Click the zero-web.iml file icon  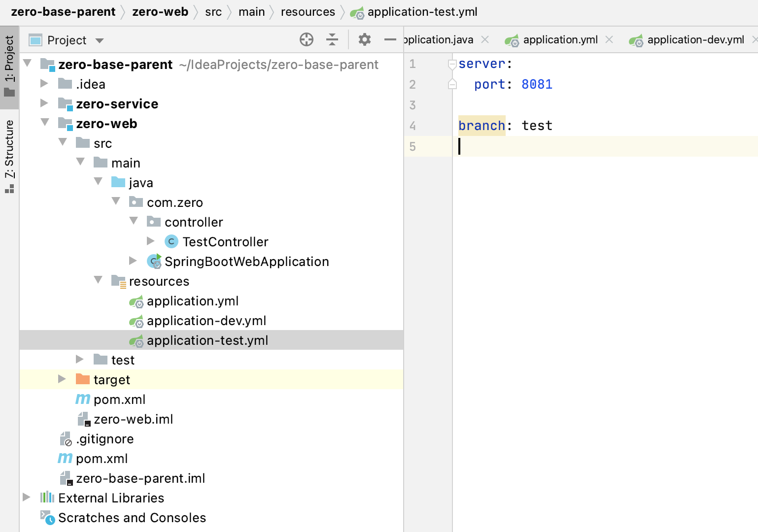click(84, 419)
